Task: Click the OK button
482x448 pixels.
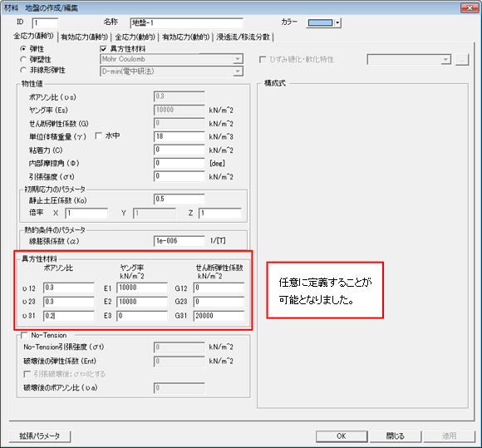Action: [x=342, y=436]
